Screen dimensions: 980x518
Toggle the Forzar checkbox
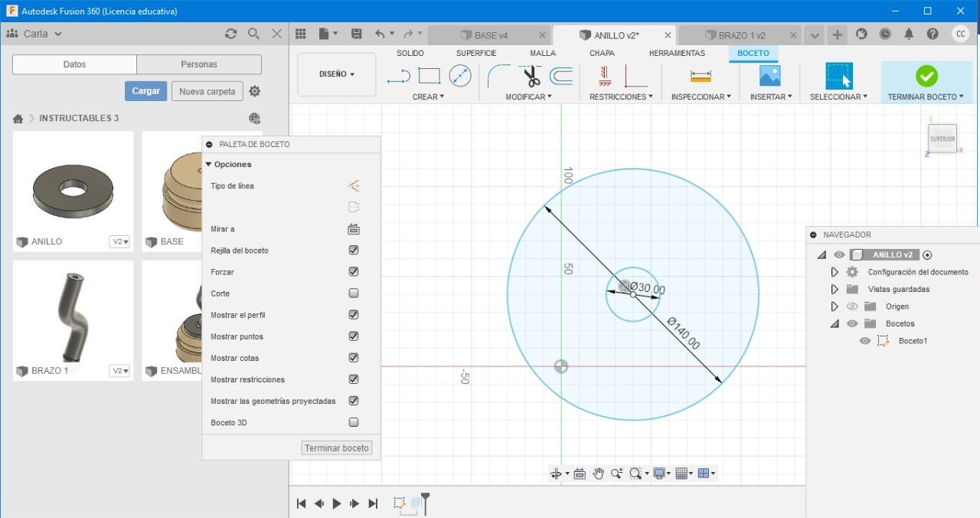click(354, 271)
